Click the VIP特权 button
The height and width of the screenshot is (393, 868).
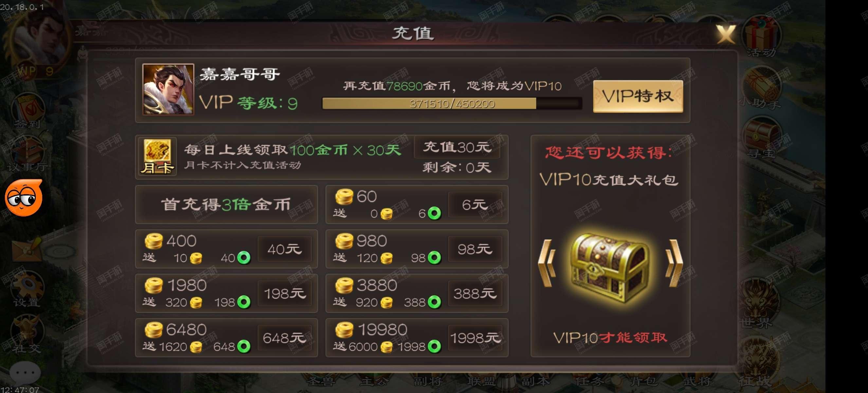[x=638, y=96]
